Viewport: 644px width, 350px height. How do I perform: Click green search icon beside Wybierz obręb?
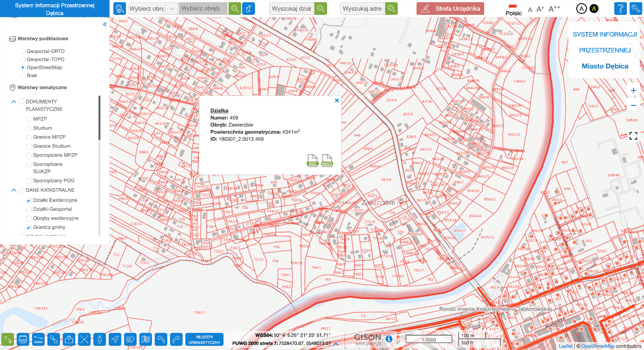point(235,8)
